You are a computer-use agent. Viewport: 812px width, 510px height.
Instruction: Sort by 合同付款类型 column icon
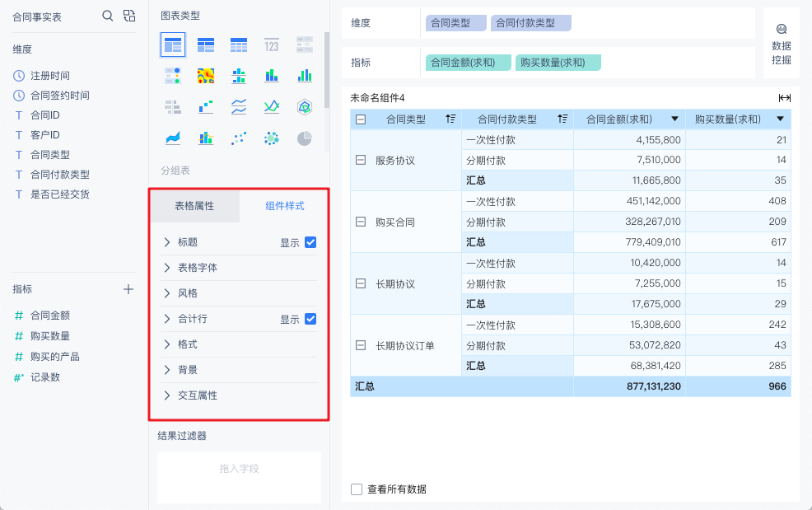(x=562, y=119)
